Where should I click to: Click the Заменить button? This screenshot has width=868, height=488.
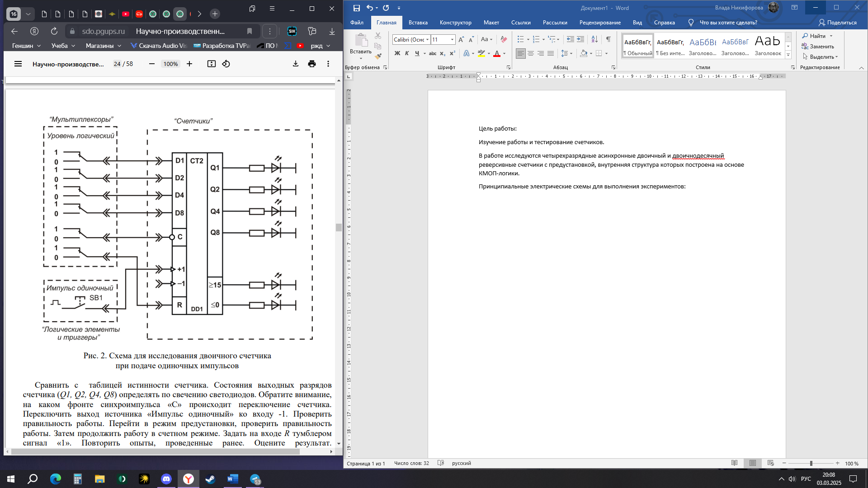click(818, 47)
